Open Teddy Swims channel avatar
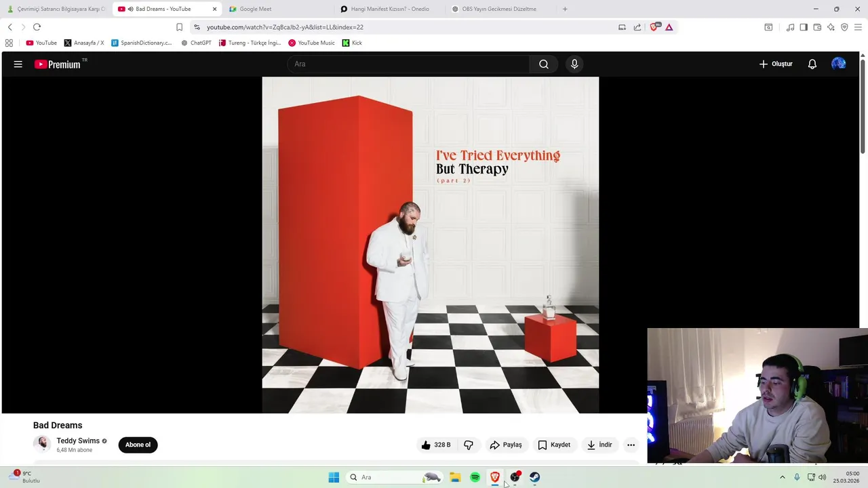Viewport: 868px width, 488px height. (42, 444)
